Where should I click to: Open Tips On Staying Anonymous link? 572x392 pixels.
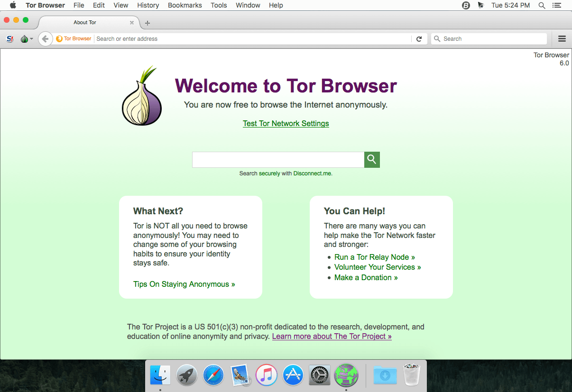(x=184, y=284)
